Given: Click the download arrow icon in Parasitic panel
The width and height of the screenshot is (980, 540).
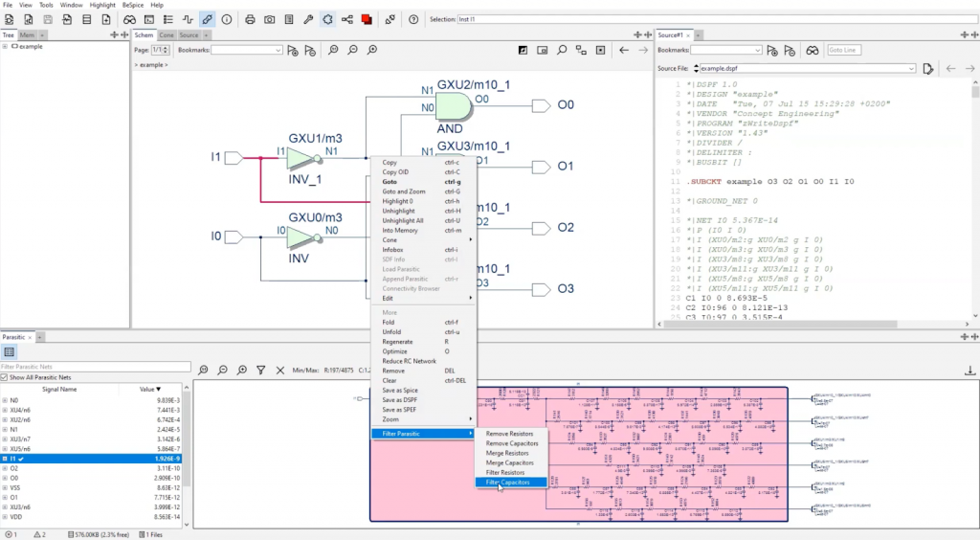Looking at the screenshot, I should pos(970,371).
